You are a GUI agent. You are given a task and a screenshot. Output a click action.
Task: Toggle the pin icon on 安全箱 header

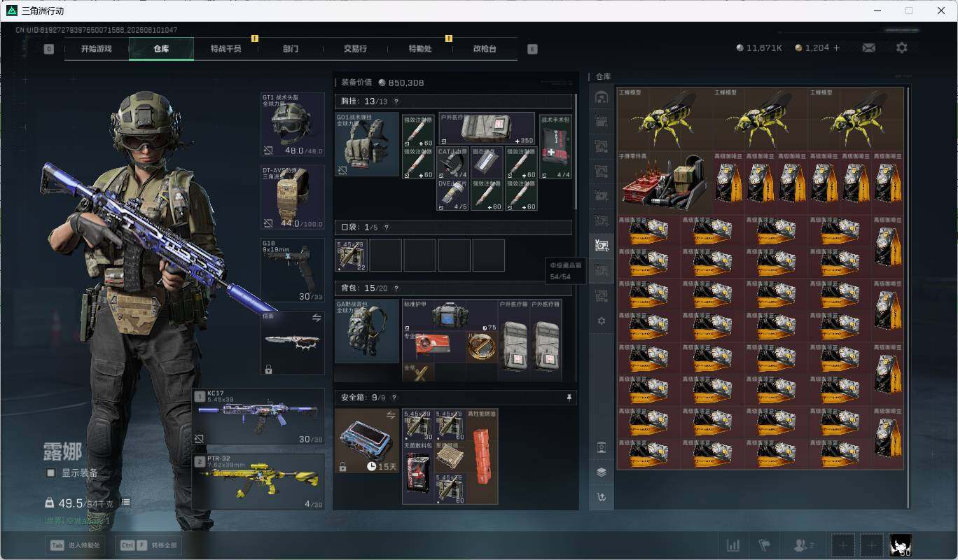click(x=569, y=398)
